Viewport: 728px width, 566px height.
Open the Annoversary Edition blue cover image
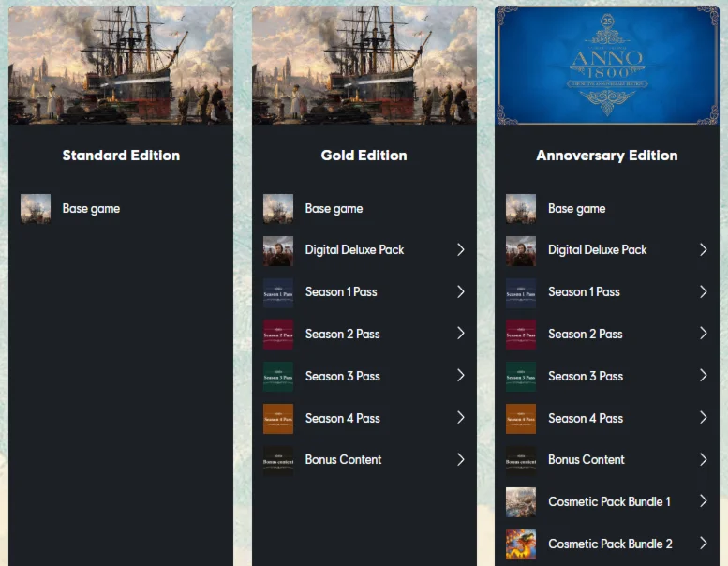tap(607, 65)
